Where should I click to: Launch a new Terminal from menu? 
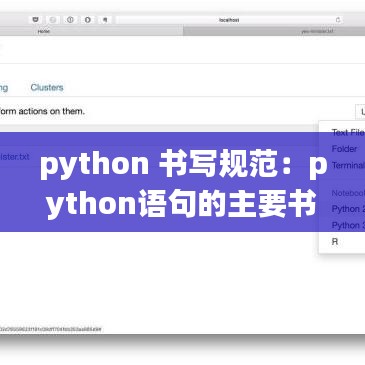pyautogui.click(x=348, y=165)
